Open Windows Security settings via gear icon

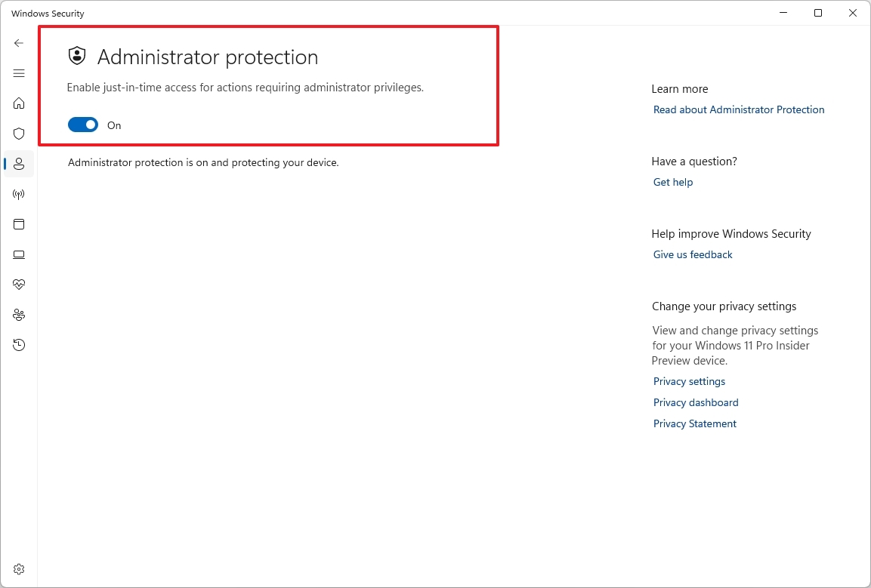pos(18,569)
